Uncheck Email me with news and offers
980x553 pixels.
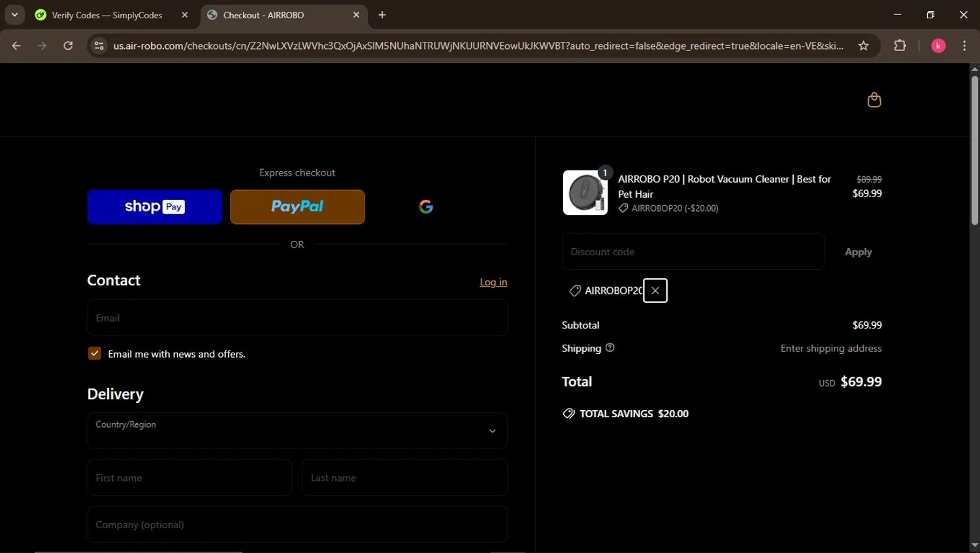coord(95,353)
